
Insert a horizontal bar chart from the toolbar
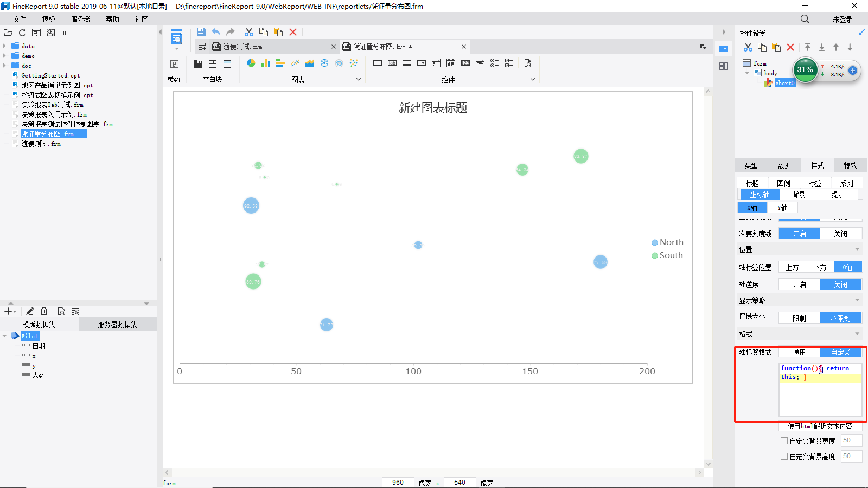[280, 63]
